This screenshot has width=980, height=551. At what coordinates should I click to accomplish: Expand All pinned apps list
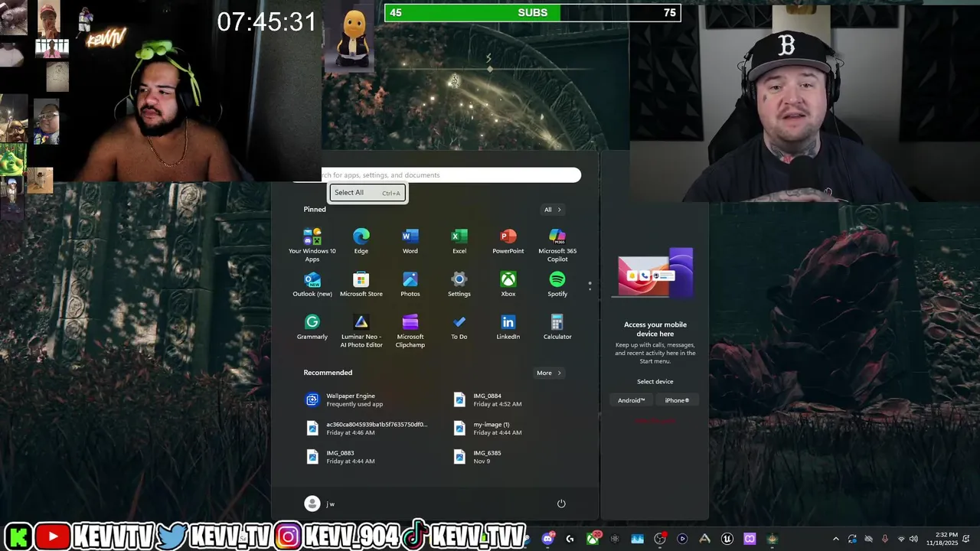click(553, 210)
